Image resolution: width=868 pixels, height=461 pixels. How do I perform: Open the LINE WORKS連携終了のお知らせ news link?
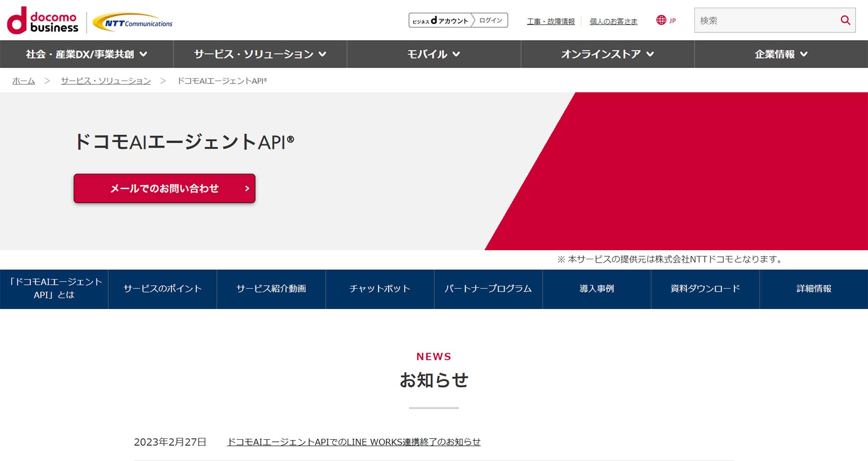click(x=354, y=442)
